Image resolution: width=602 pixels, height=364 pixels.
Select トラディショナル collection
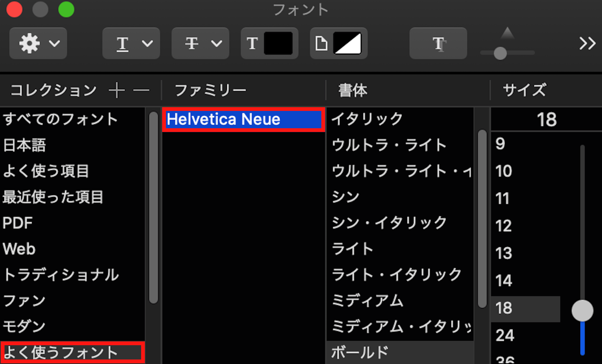click(x=72, y=275)
